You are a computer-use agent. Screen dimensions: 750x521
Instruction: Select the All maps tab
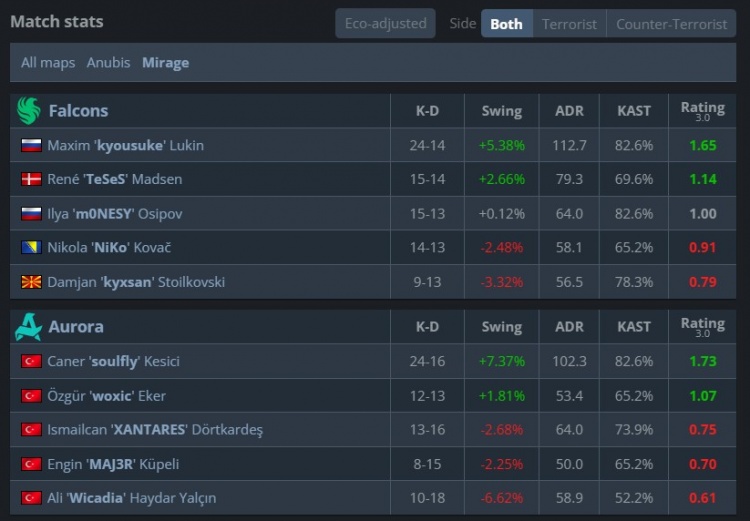point(48,62)
